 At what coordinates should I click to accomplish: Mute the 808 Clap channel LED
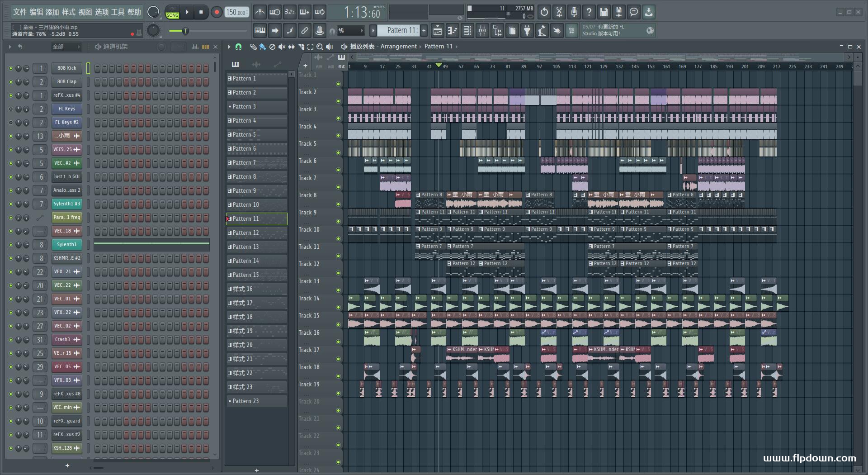(11, 82)
